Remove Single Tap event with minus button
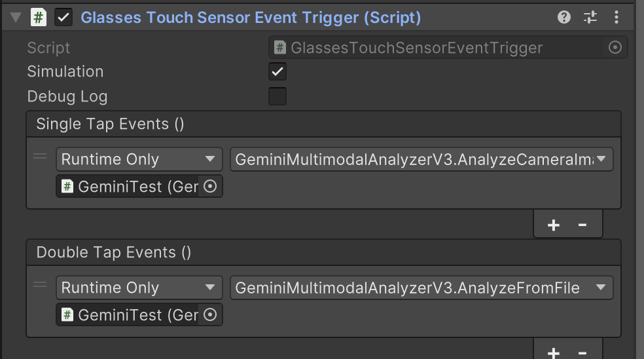Viewport: 644px width, 359px height. pyautogui.click(x=582, y=225)
